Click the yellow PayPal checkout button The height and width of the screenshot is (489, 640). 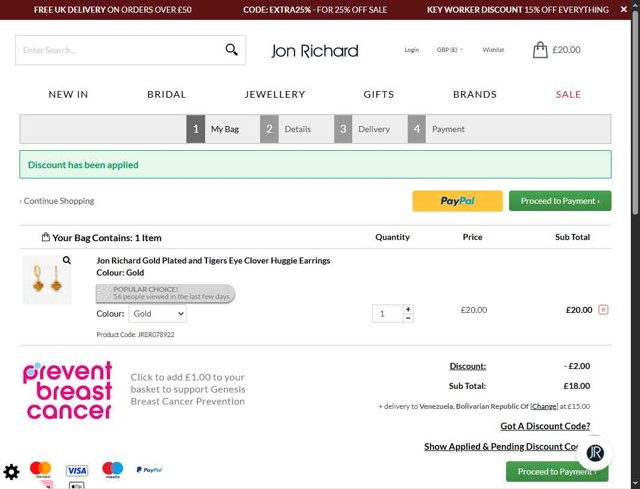point(458,201)
